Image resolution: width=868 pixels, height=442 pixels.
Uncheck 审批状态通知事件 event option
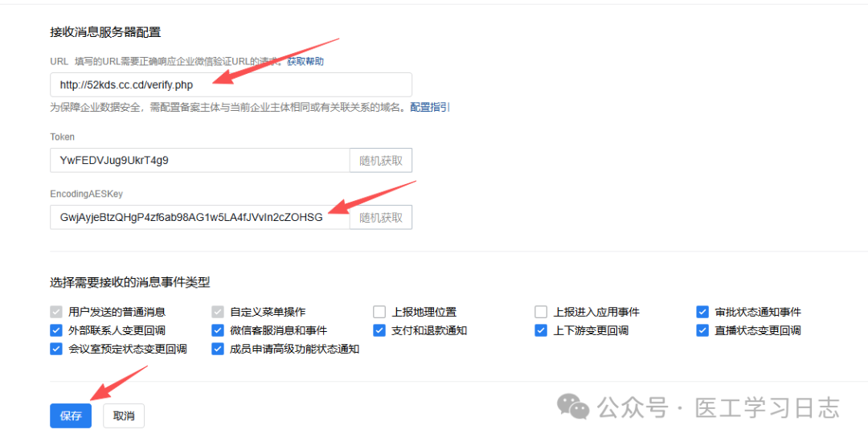tap(702, 312)
